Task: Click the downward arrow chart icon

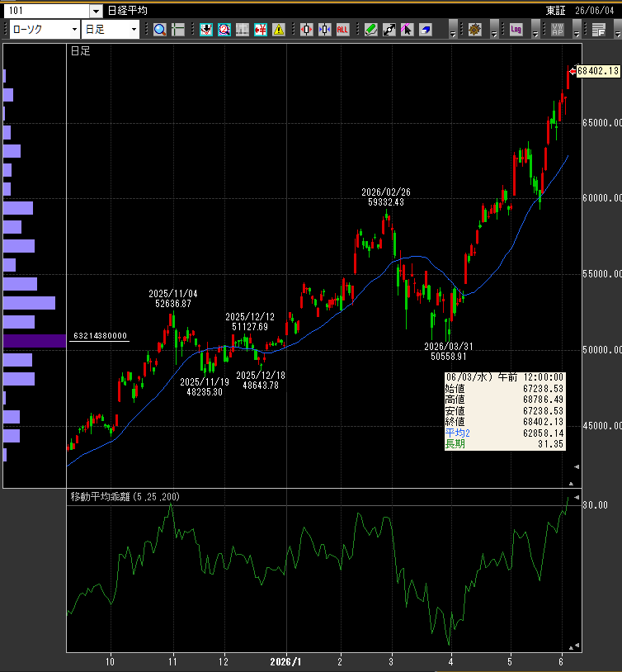Action: pyautogui.click(x=206, y=30)
